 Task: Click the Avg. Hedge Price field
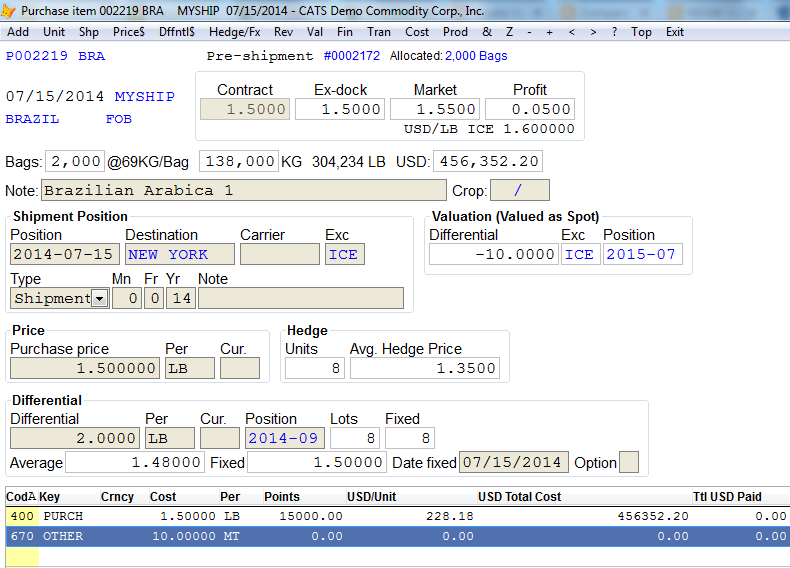coord(425,368)
